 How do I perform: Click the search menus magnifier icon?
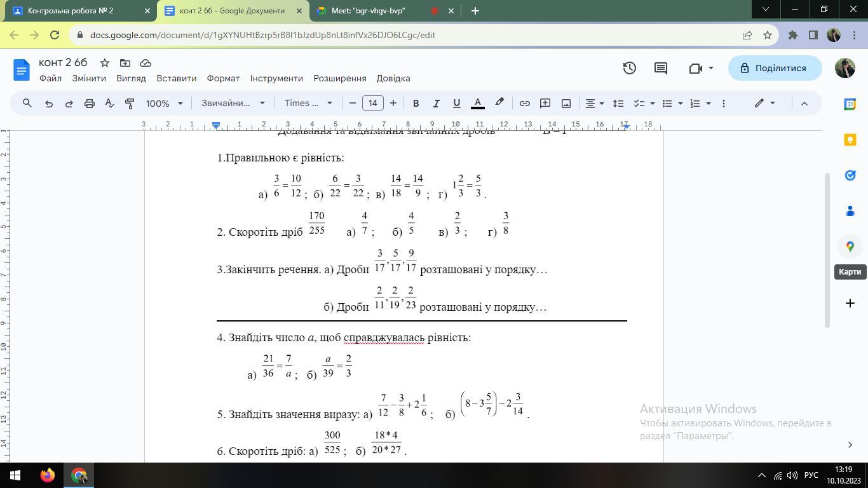click(x=27, y=103)
